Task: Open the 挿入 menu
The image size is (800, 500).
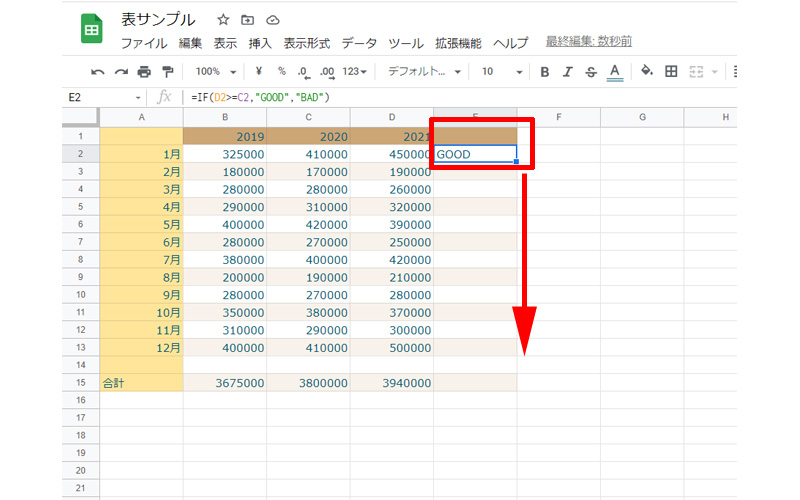Action: click(260, 43)
